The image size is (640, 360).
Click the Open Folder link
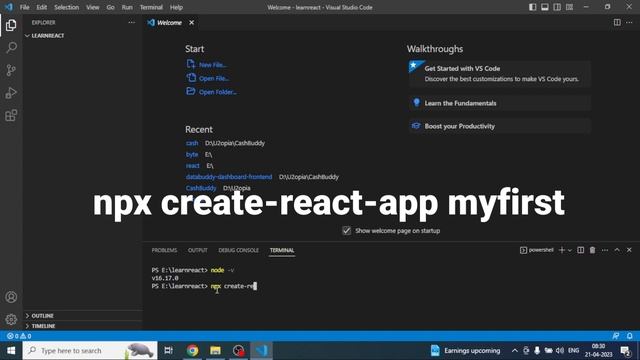coord(211,92)
